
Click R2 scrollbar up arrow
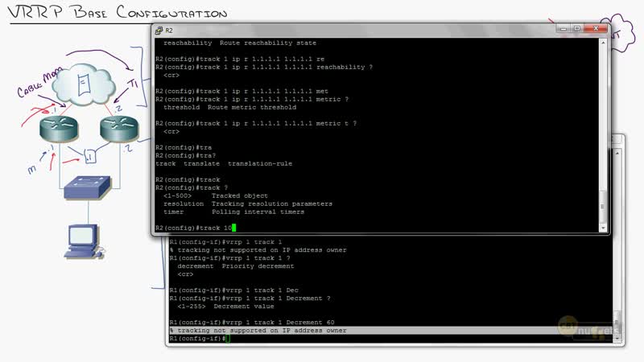pos(603,43)
